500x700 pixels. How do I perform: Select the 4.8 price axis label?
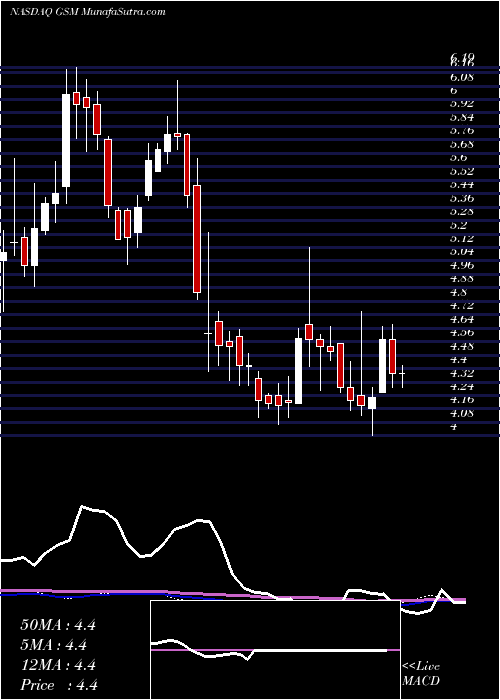(459, 292)
